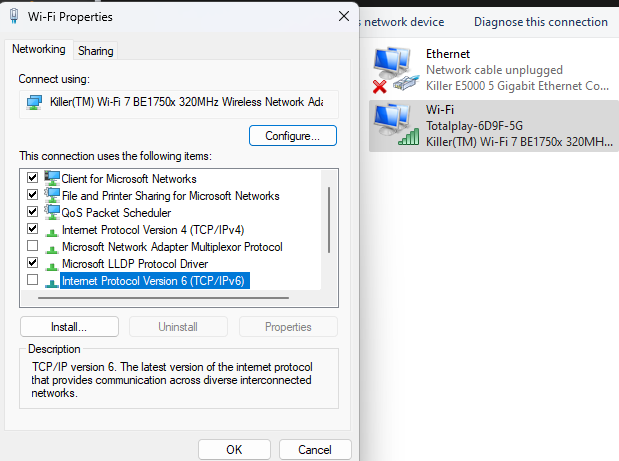Uncheck Internet Protocol Version 4 (TCP/IPv4)
Screen dimensions: 619x461
tap(32, 229)
